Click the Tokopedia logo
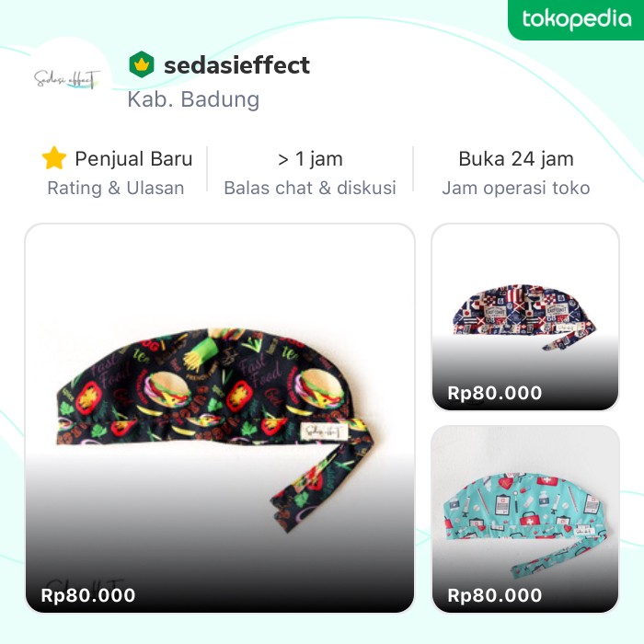644x644 pixels. coord(576,19)
